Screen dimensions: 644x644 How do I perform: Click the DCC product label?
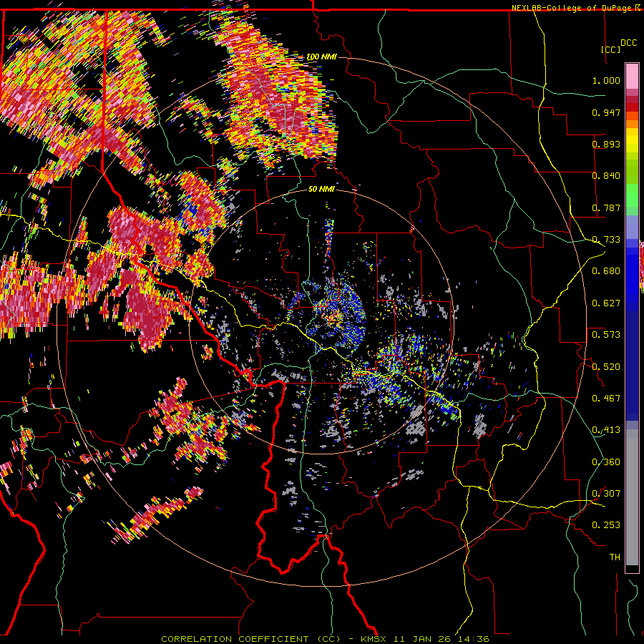tap(628, 43)
